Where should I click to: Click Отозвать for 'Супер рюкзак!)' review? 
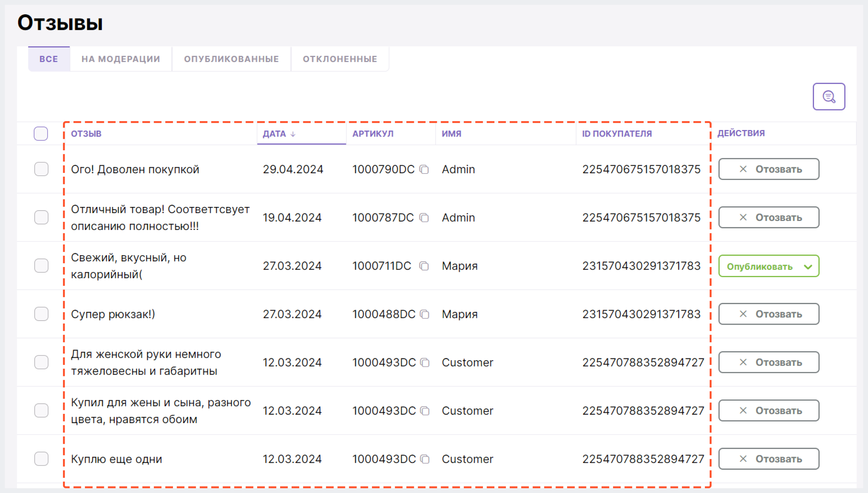coord(769,314)
